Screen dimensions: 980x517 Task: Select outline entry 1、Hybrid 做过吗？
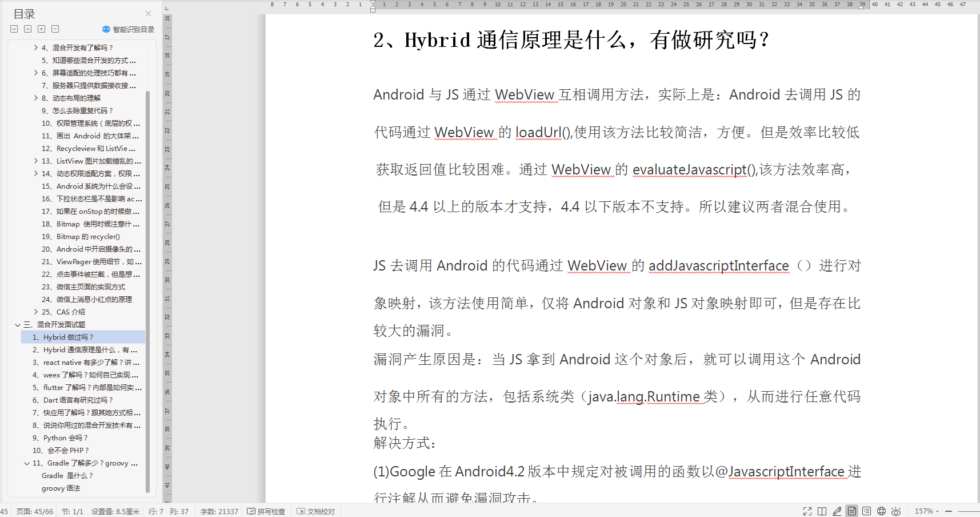coord(83,337)
